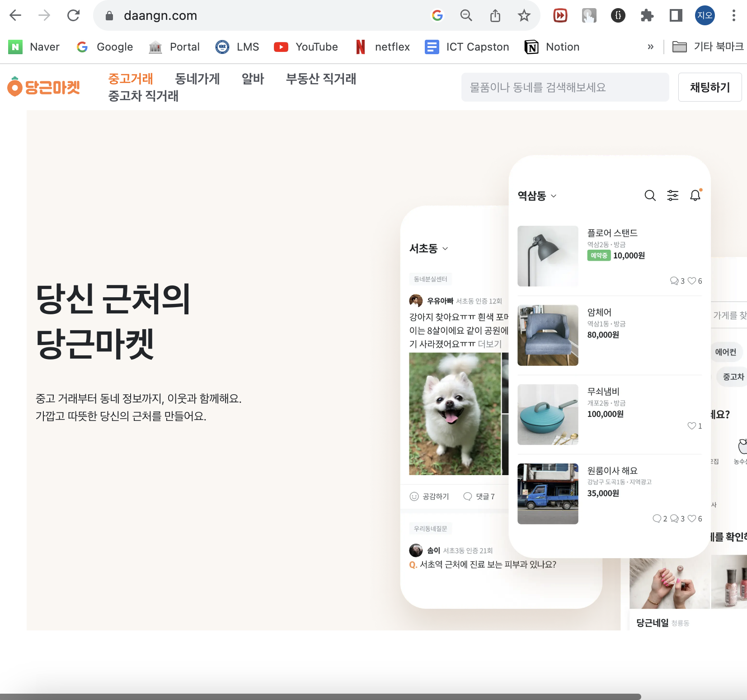Click the 플로어 스탠드 listing title
The image size is (747, 700).
[612, 233]
